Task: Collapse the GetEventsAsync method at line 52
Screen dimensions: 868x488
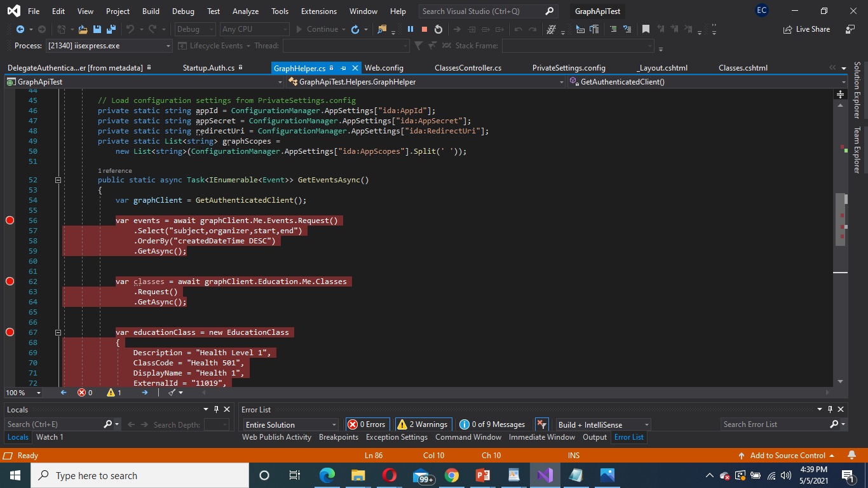Action: point(58,180)
